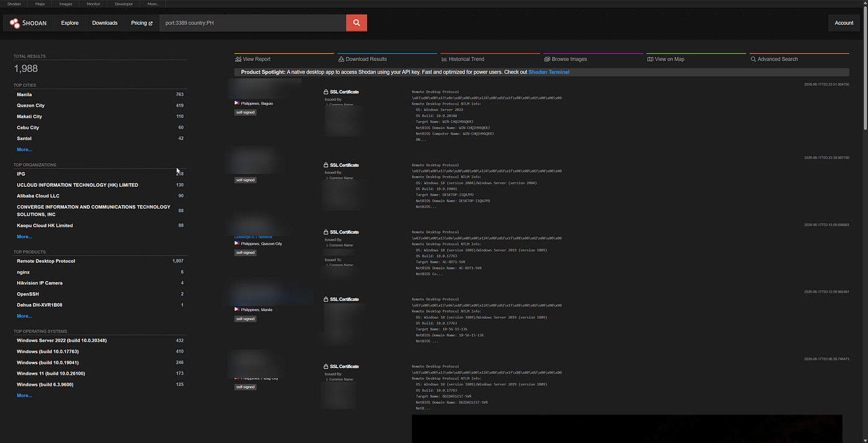This screenshot has width=868, height=443.
Task: Open the Account button
Action: pos(844,23)
